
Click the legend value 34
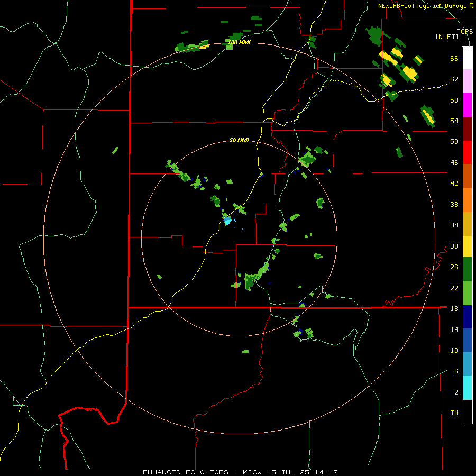454,225
